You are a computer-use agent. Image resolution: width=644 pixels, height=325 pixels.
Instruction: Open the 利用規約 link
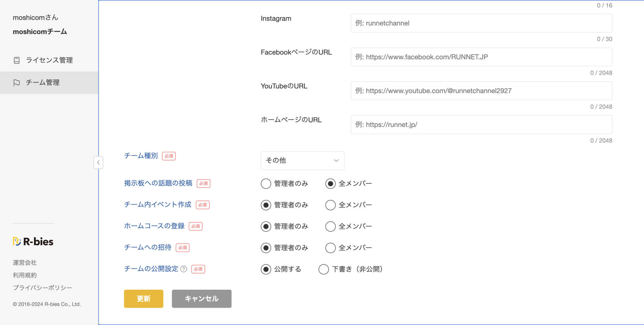click(x=25, y=275)
